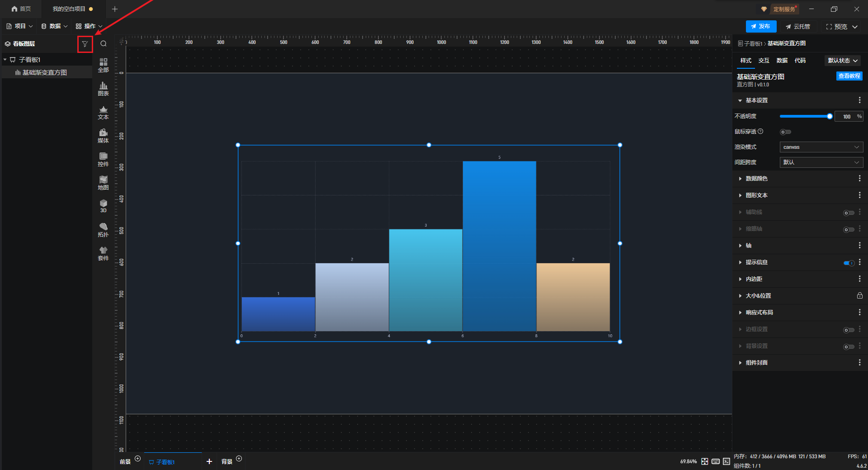
Task: Disable the 提示信息 switch
Action: pos(849,263)
